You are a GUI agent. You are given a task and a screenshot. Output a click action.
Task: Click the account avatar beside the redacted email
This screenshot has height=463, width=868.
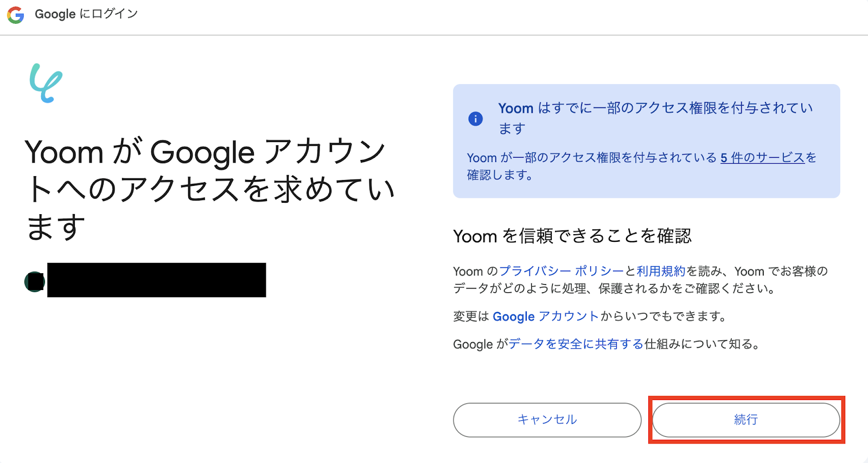(35, 281)
